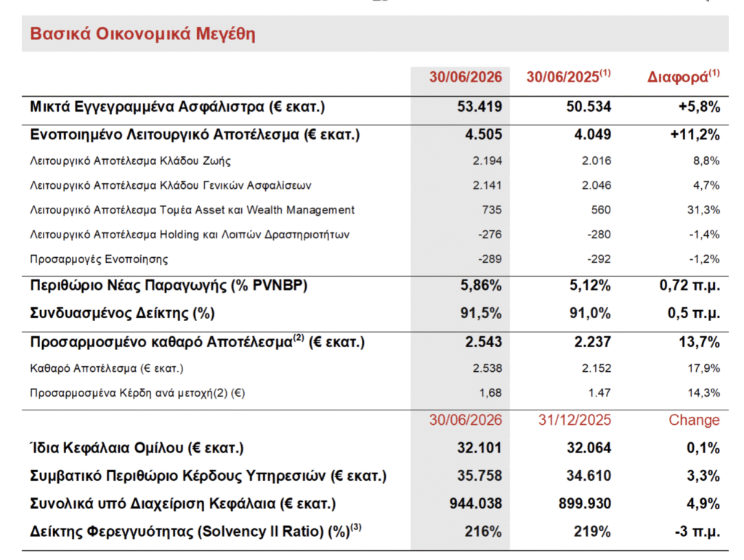Click the value '2.543'
744x560 pixels.
tap(483, 342)
